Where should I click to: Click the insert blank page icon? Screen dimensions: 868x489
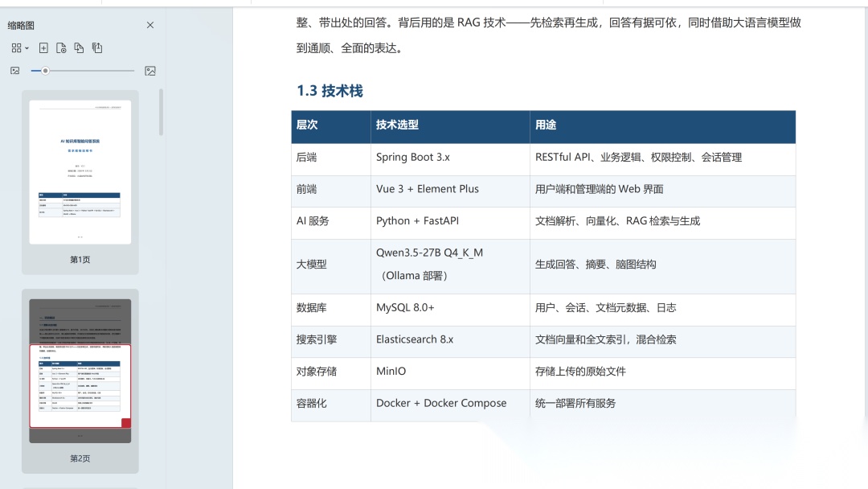tap(43, 48)
